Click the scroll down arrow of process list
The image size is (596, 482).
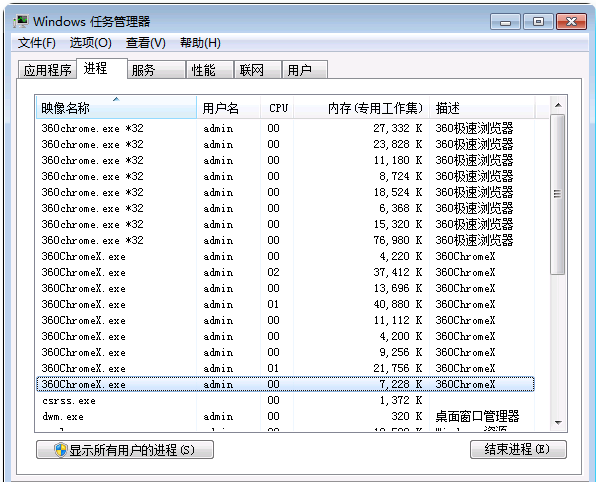click(x=558, y=422)
